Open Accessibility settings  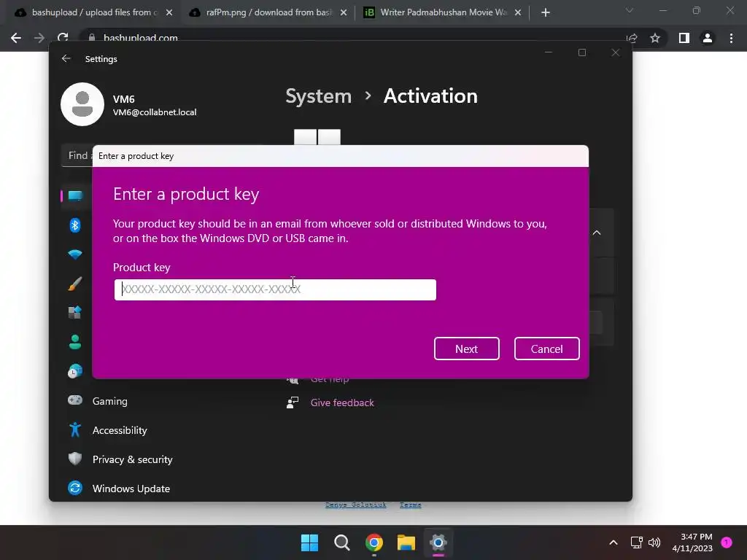[x=120, y=430]
